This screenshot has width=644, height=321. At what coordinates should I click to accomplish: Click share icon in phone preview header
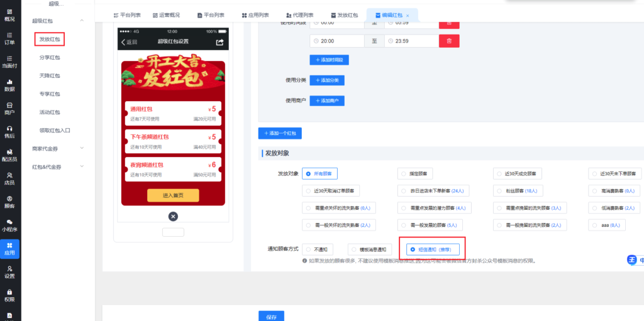[x=219, y=42]
